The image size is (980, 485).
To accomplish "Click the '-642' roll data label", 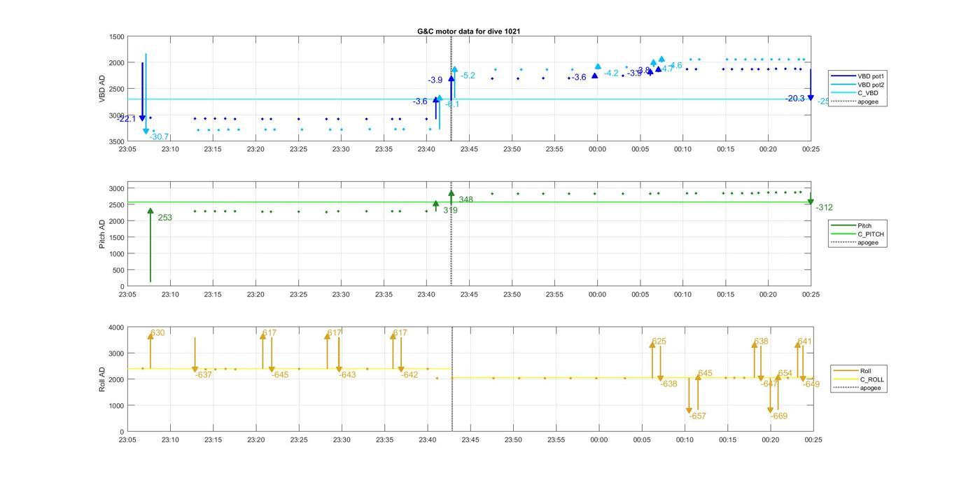I will pos(409,375).
